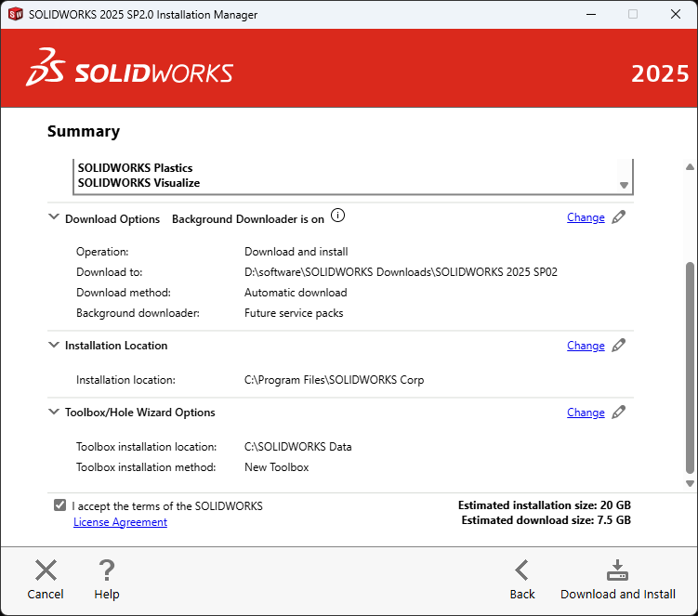Viewport: 698px width, 616px height.
Task: Click the Summary page scrollbar down arrow
Action: pos(690,483)
